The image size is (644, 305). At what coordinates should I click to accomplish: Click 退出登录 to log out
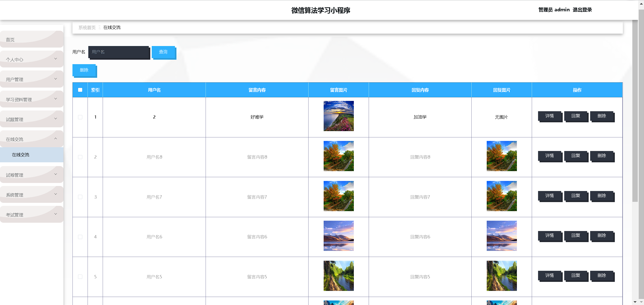582,10
